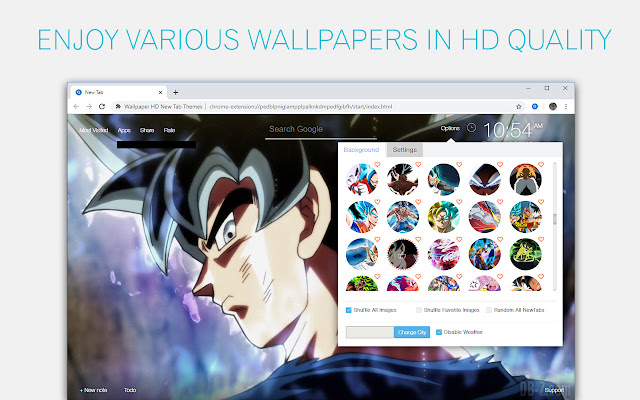Open the Most Visited menu
The height and width of the screenshot is (400, 640).
(x=94, y=130)
